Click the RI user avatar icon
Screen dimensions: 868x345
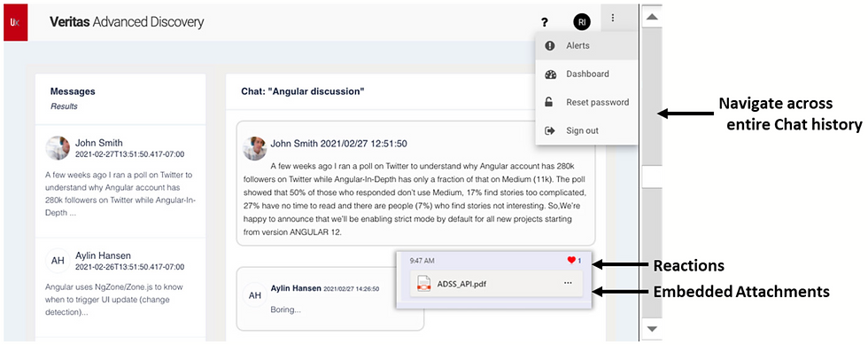click(582, 22)
